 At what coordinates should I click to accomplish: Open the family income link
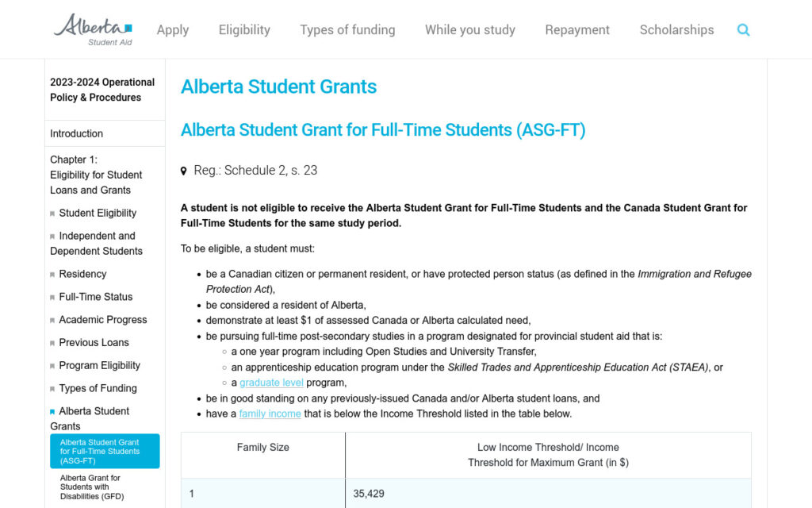click(270, 414)
